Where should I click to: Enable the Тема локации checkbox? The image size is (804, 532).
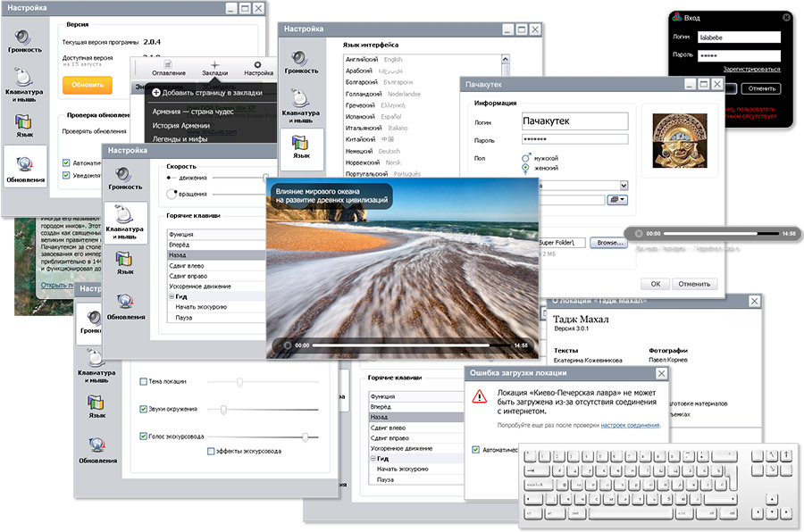pos(144,382)
